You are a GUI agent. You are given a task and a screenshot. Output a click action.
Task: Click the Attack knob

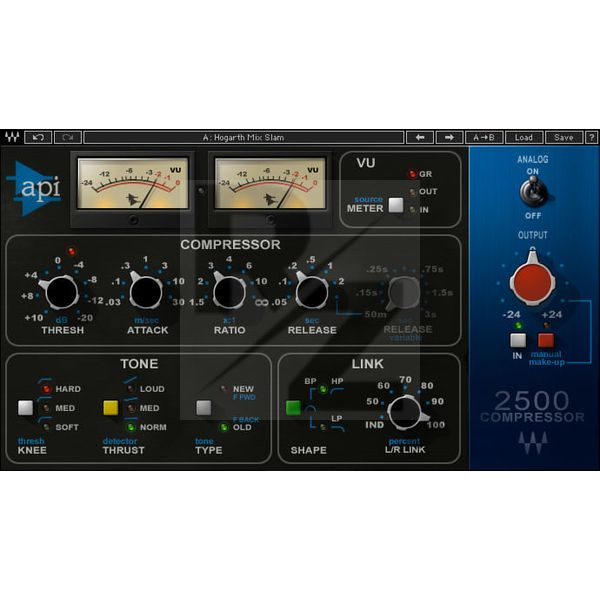pyautogui.click(x=146, y=292)
